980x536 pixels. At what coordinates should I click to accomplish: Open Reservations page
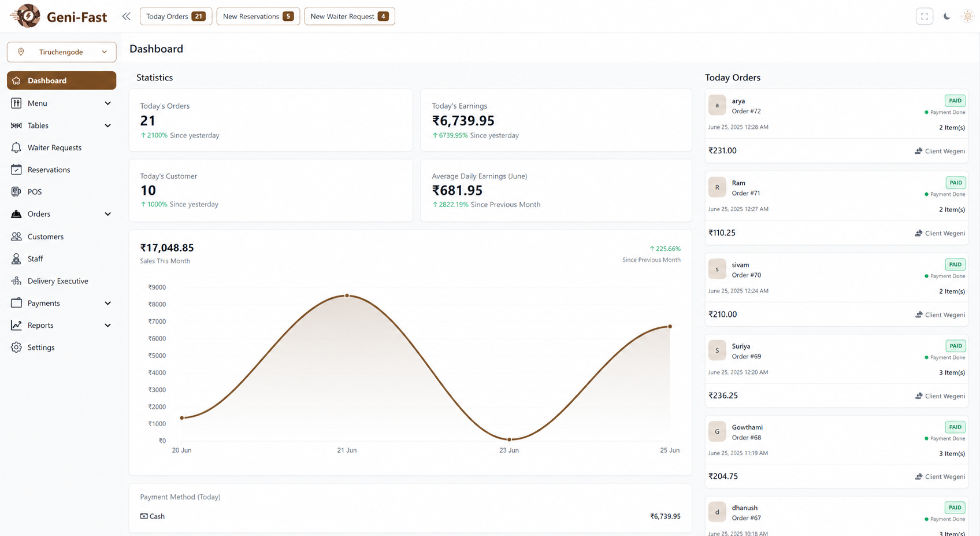tap(49, 169)
